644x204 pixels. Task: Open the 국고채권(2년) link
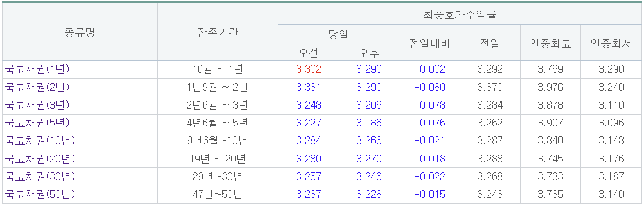click(37, 87)
